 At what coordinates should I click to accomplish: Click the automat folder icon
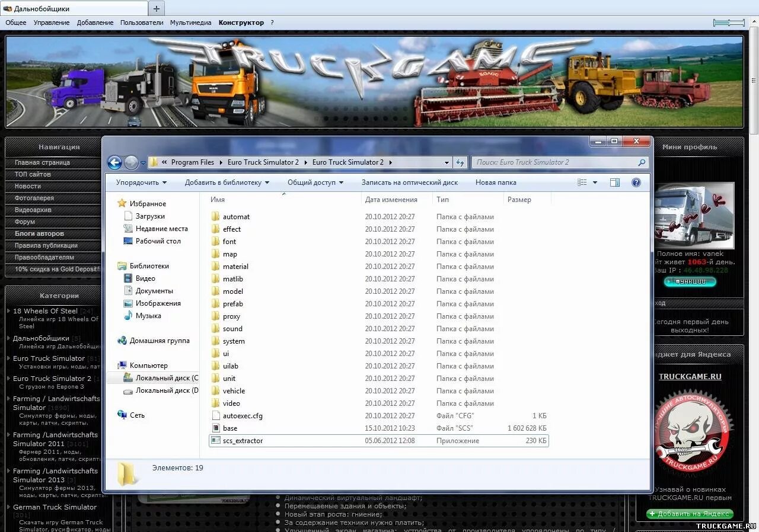click(x=216, y=217)
